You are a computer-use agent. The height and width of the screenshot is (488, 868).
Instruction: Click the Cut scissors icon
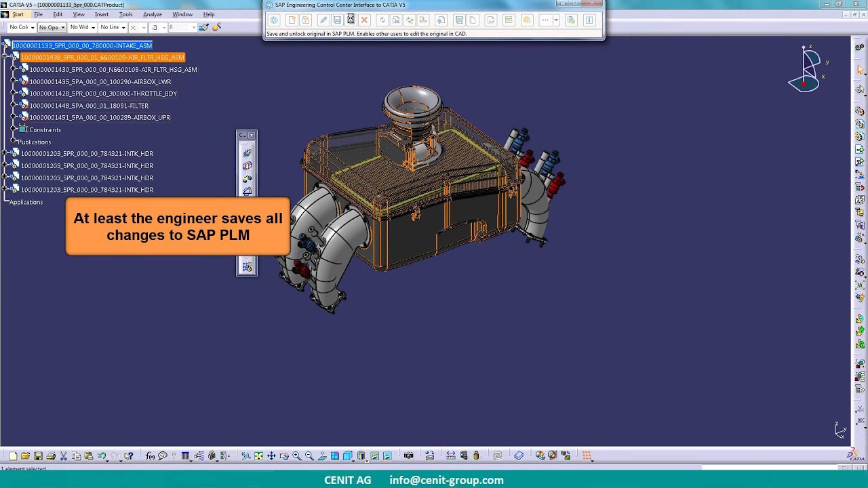point(63,455)
